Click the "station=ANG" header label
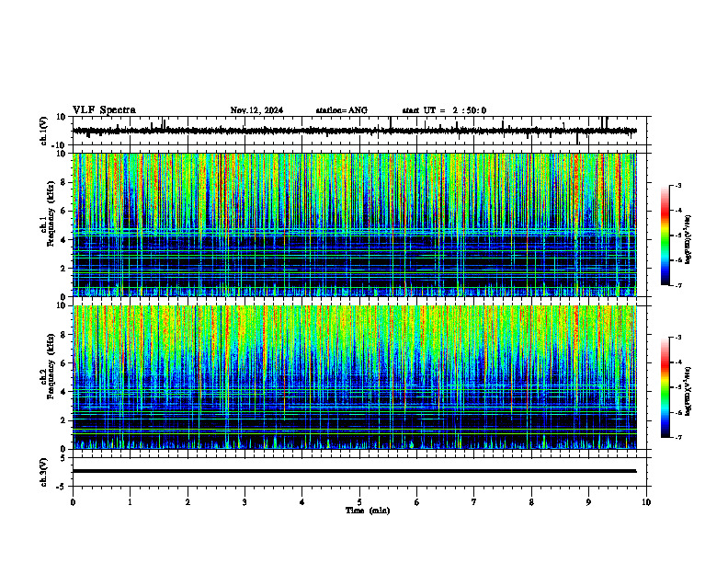Viewport: 728px width, 563px height. pos(341,110)
